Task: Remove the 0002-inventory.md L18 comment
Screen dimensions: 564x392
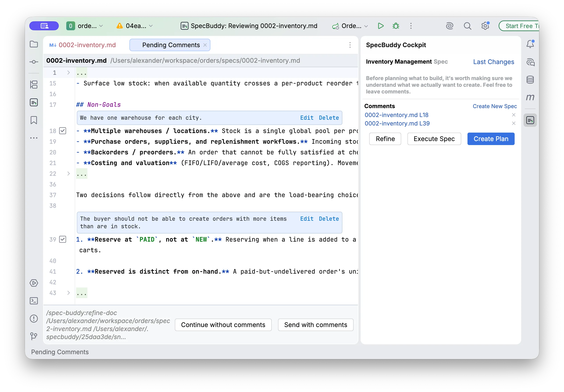Action: pos(514,115)
